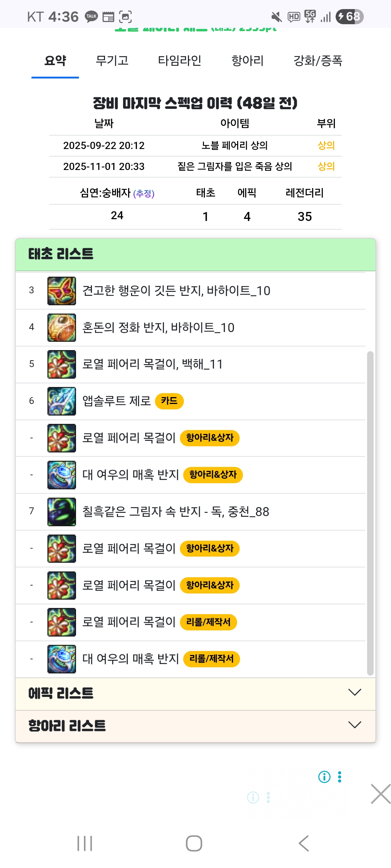The width and height of the screenshot is (391, 868).
Task: Collapse the 태초 리스트 header
Action: [x=195, y=254]
